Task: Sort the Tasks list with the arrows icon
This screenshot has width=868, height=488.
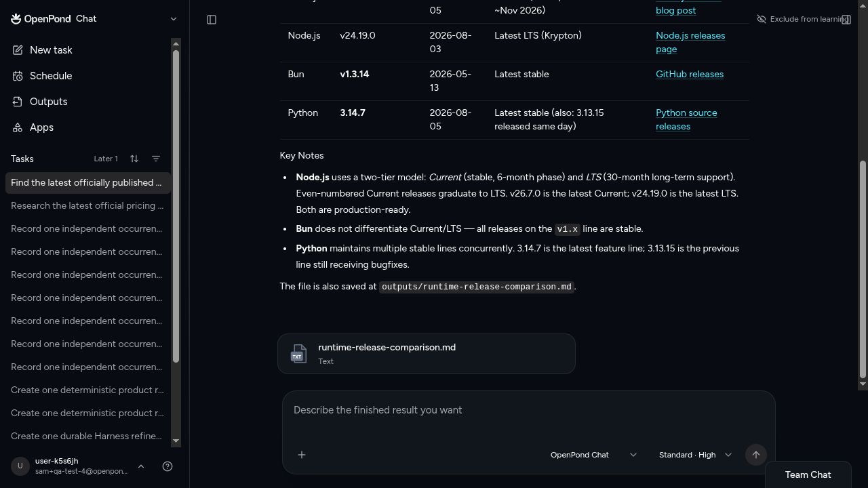Action: click(x=134, y=159)
